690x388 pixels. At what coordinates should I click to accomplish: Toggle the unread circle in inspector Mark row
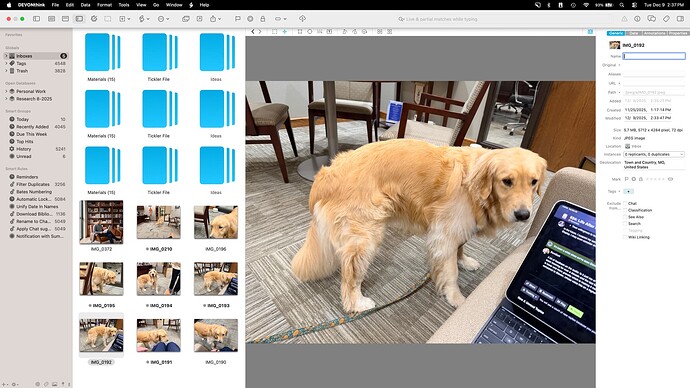point(634,179)
